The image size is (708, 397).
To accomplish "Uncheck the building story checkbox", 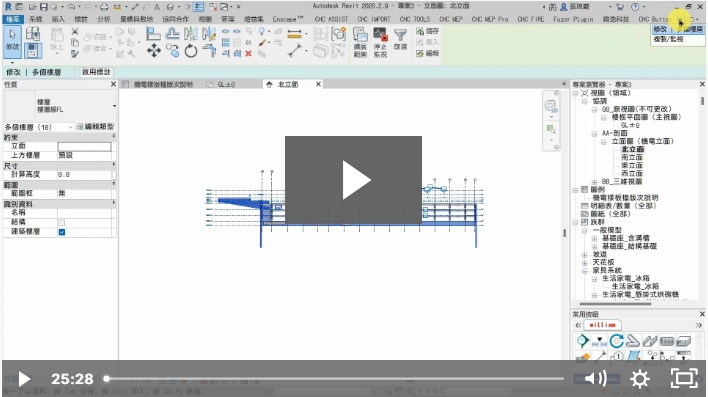I will click(62, 232).
